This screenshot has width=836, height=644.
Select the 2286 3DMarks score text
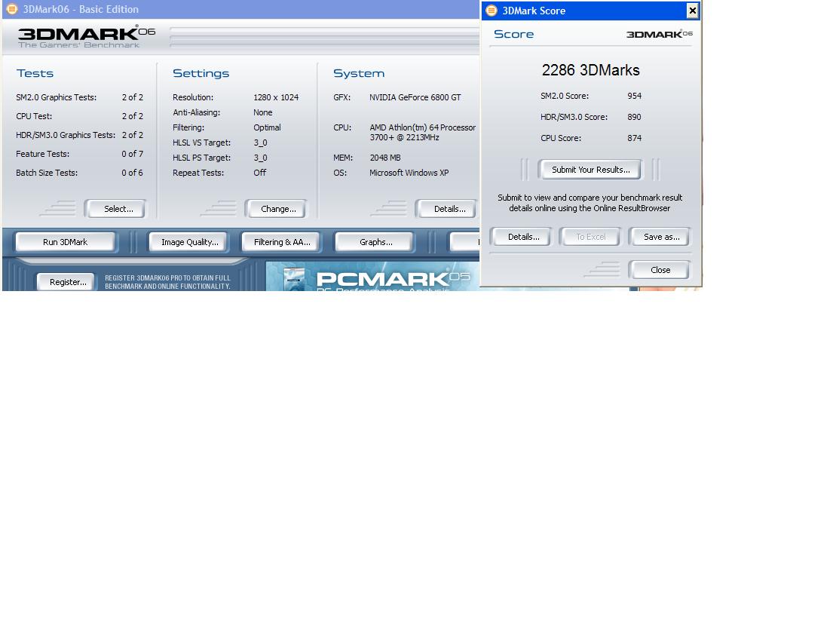(590, 70)
